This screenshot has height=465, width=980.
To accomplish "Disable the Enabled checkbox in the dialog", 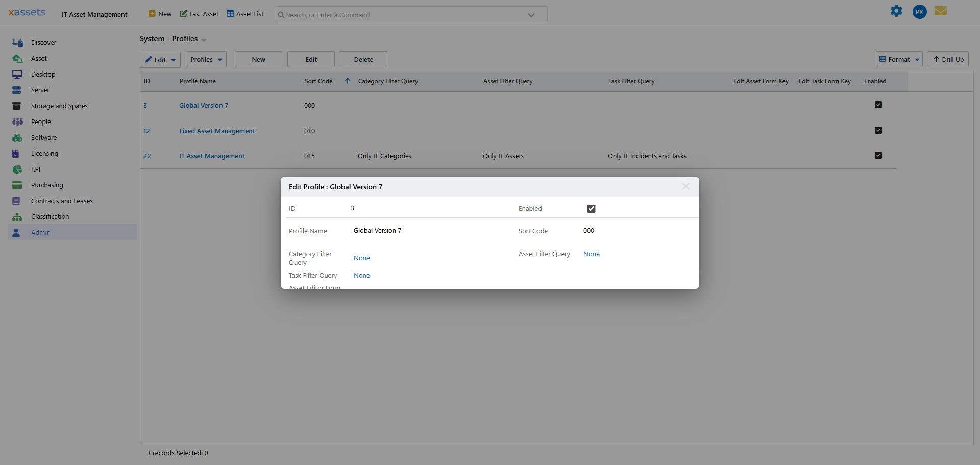I will click(591, 208).
